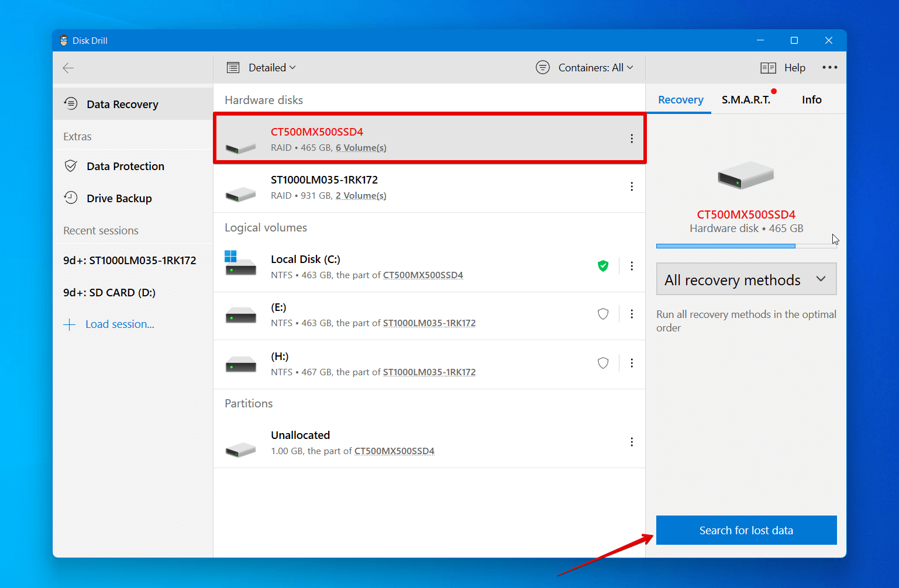The height and width of the screenshot is (588, 899).
Task: Click CT500MX500SSD4 link in Local Disk row
Action: (x=423, y=275)
